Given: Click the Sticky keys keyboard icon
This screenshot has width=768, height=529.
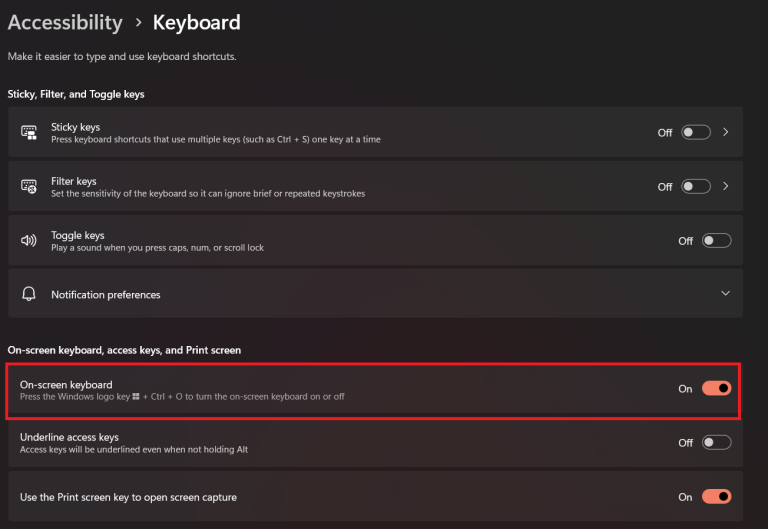Looking at the screenshot, I should click(x=29, y=132).
